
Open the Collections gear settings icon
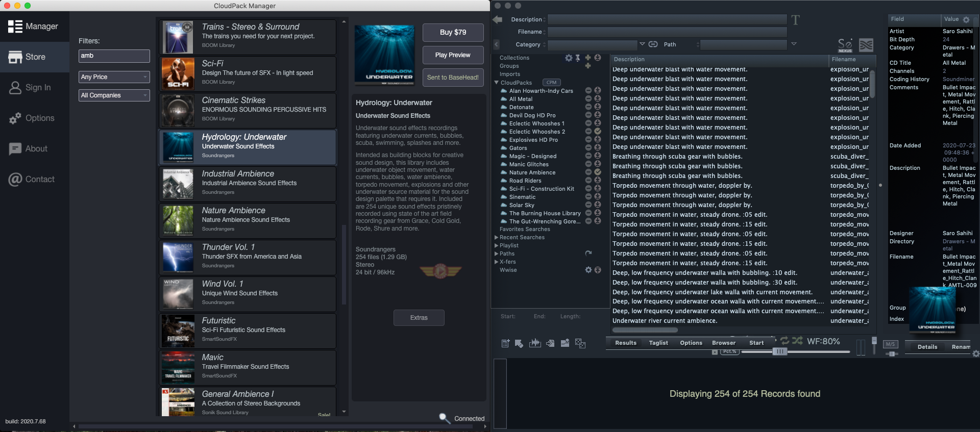569,58
